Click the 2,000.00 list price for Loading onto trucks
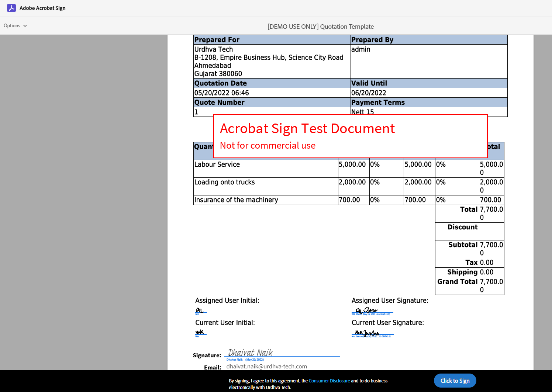 coord(352,182)
